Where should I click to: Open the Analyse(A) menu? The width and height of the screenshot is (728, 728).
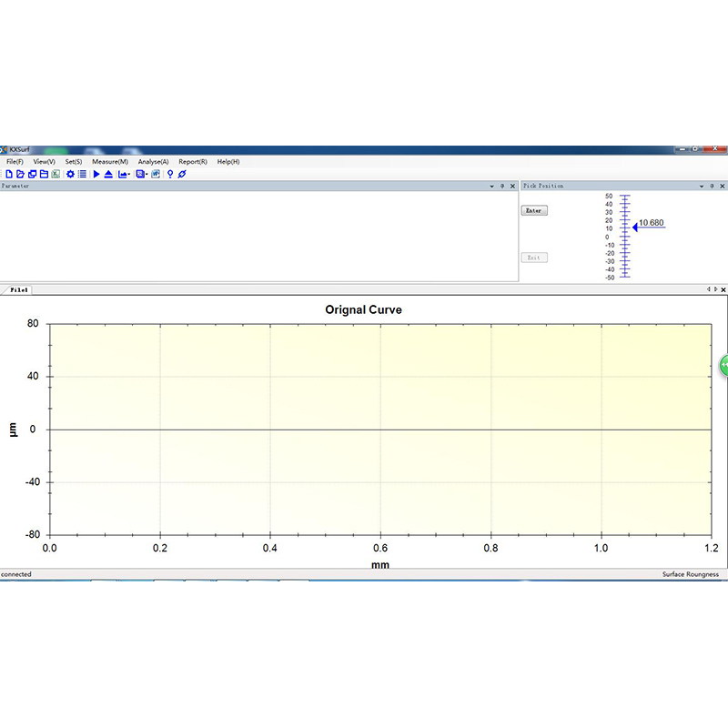[153, 161]
